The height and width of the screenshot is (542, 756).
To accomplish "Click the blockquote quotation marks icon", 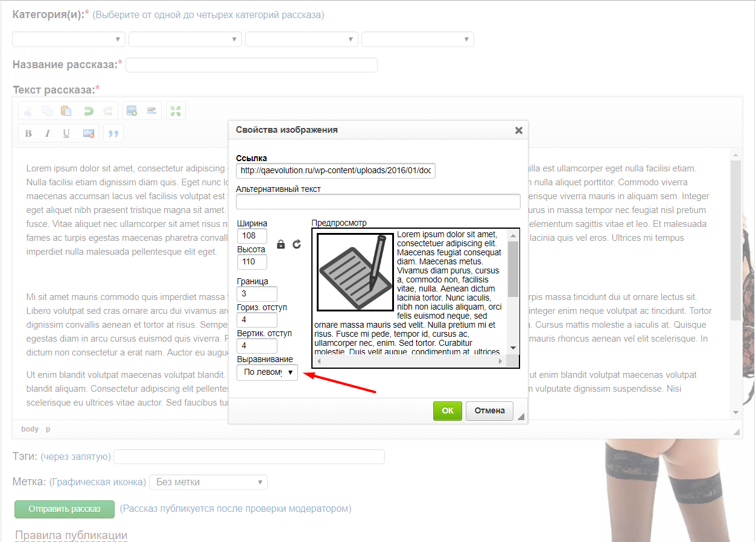I will 113,133.
